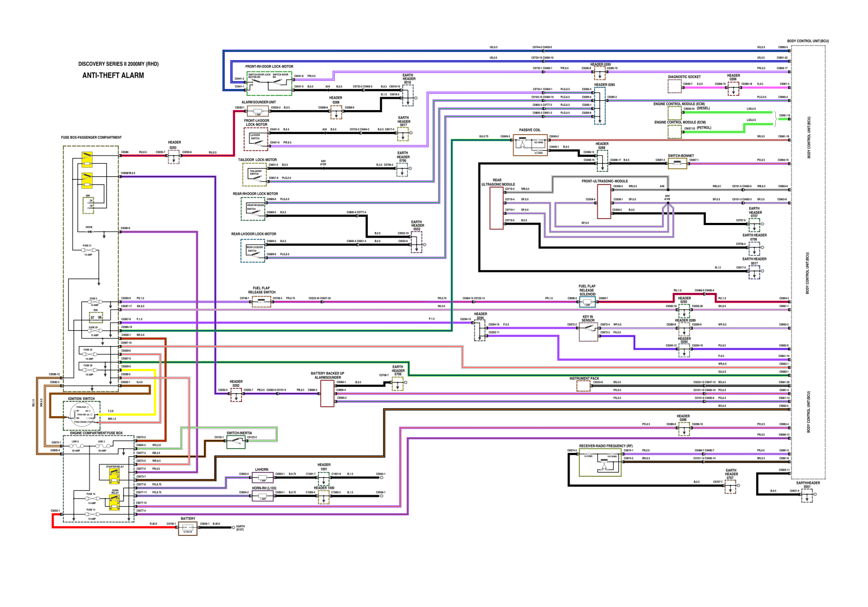This screenshot has height=607, width=868.
Task: Select the ENGINE COMPARTMENT FUSE BOX label
Action: tap(96, 433)
